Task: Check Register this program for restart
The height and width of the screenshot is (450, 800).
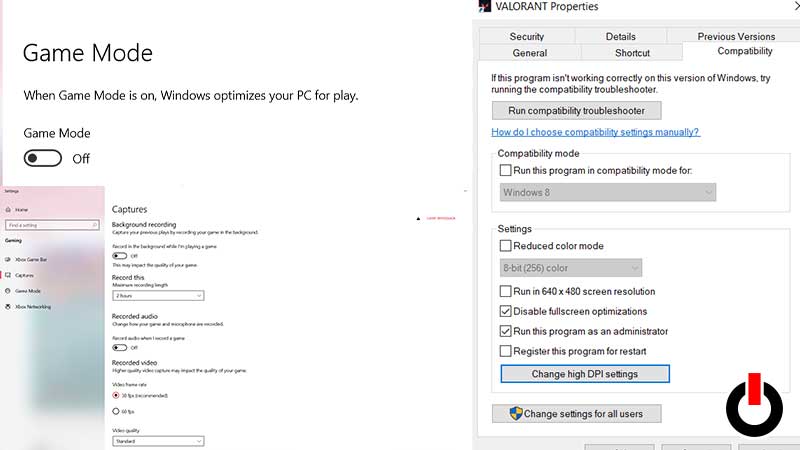Action: [x=506, y=351]
